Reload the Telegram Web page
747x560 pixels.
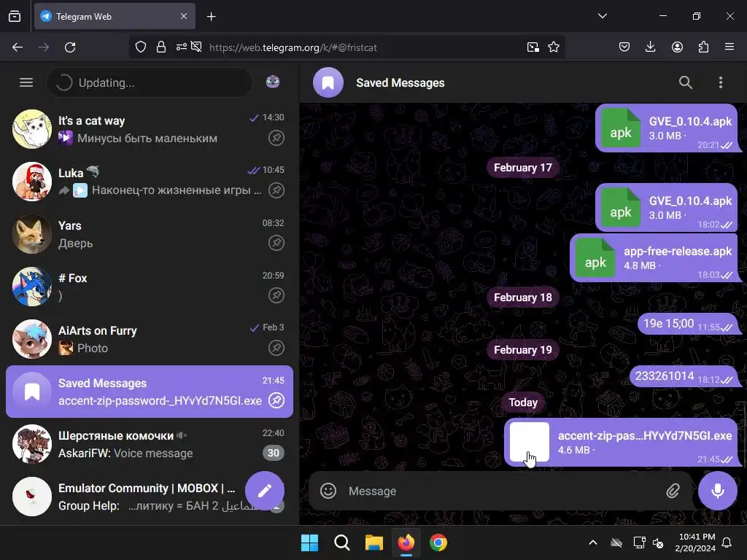(x=70, y=47)
